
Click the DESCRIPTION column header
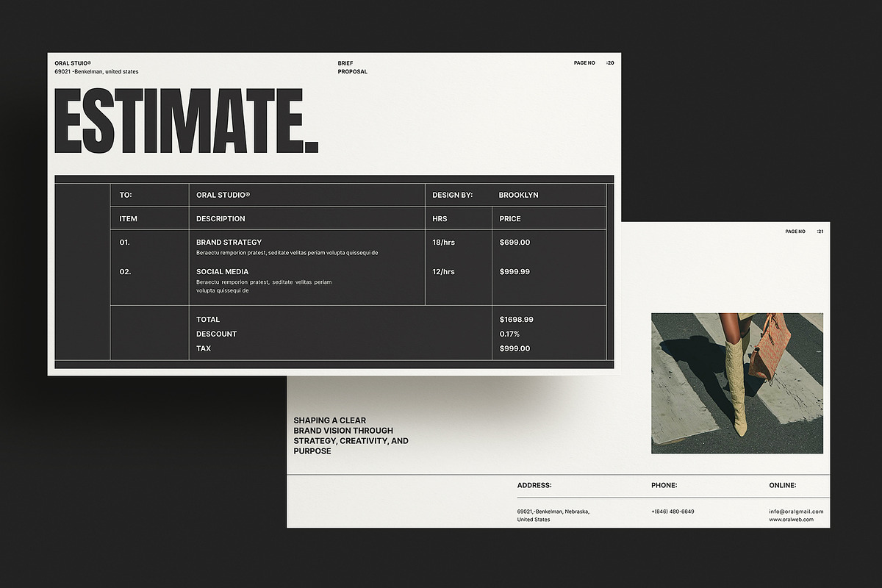click(x=220, y=219)
